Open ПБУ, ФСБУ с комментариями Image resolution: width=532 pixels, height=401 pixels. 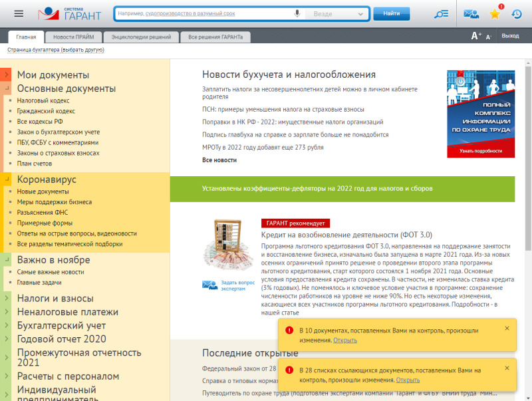tap(58, 142)
